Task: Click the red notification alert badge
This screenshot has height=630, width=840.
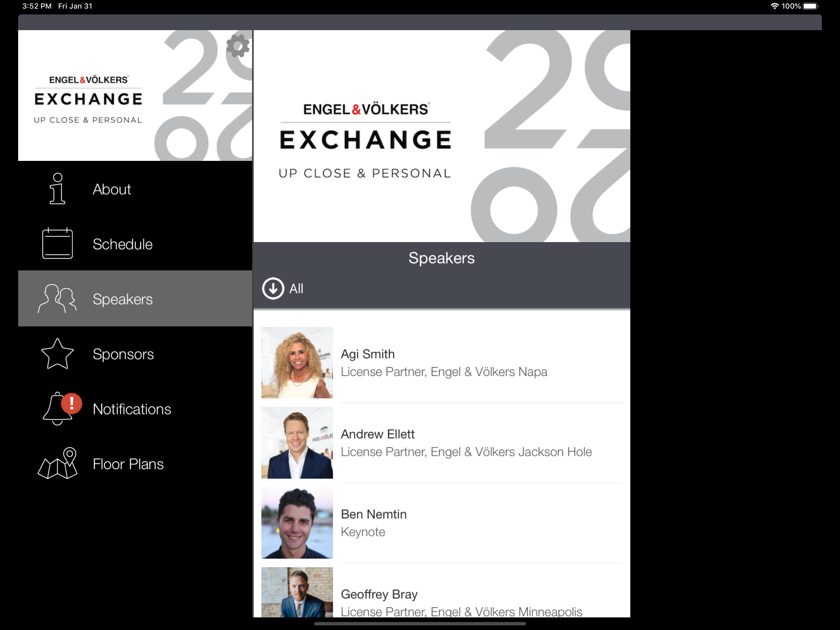Action: [72, 403]
